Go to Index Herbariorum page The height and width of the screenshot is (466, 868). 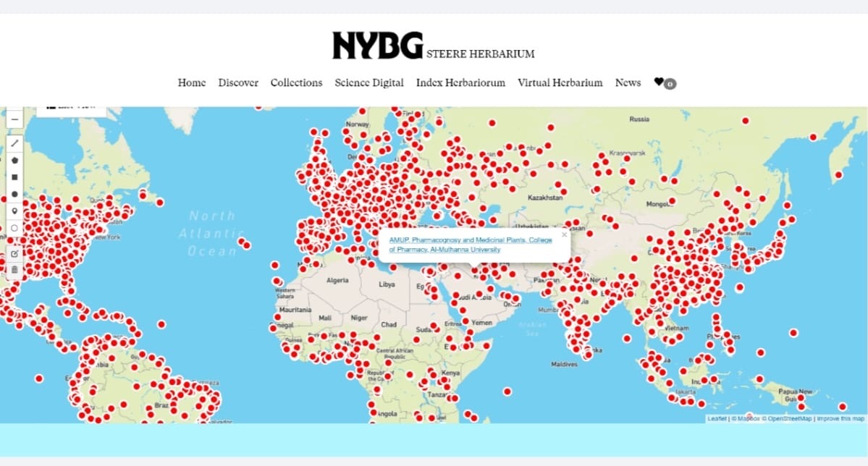pyautogui.click(x=460, y=82)
